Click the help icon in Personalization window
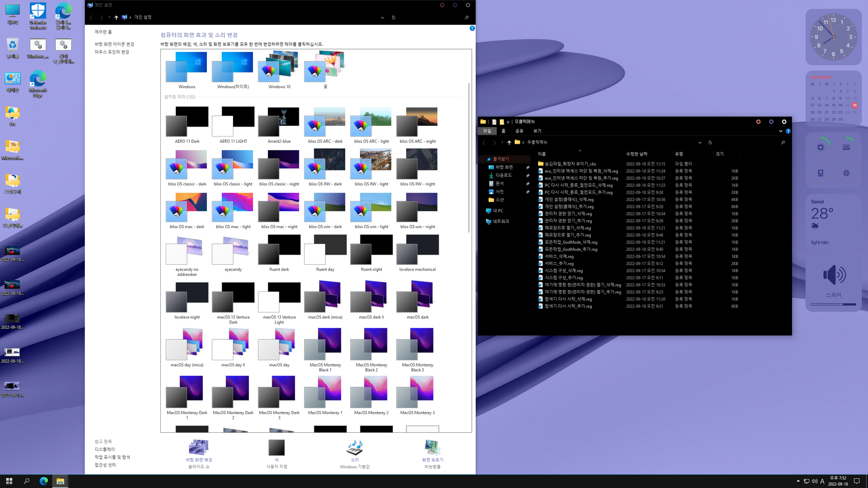This screenshot has height=488, width=868. tap(472, 28)
